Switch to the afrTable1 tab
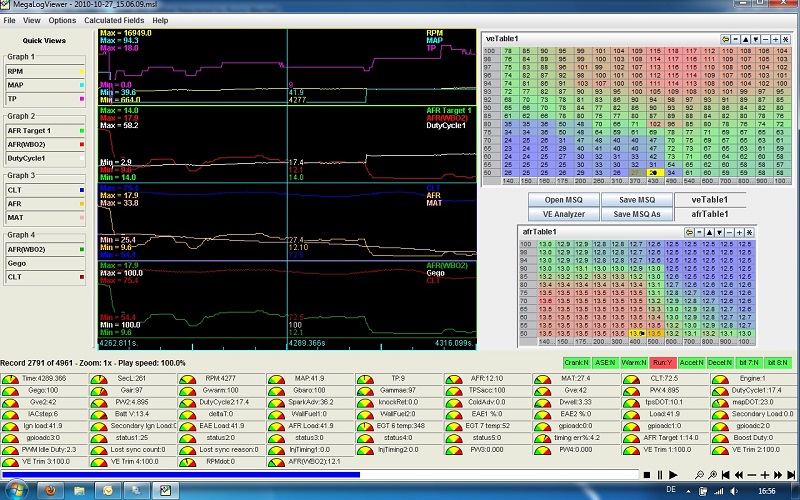Screen dimensions: 800x500 (x=708, y=213)
